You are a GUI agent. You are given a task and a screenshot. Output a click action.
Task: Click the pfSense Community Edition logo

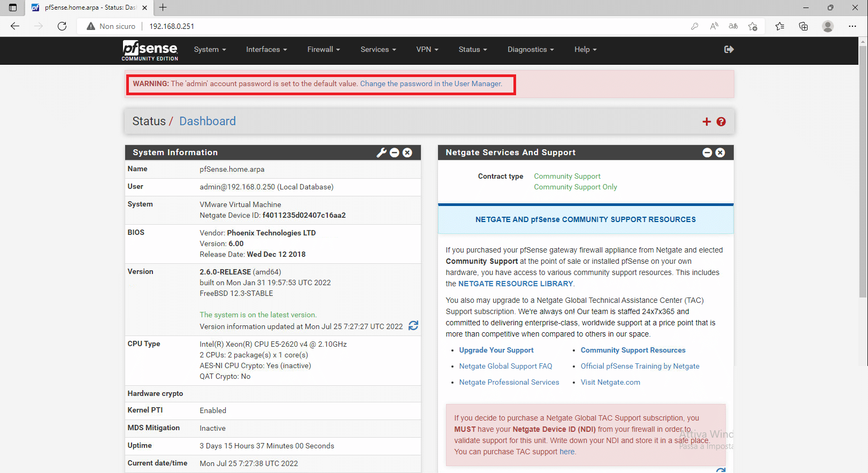(x=150, y=50)
